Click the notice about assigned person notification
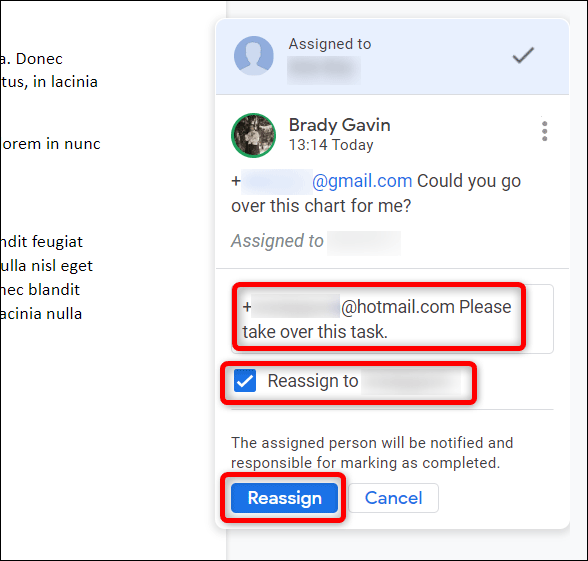The height and width of the screenshot is (561, 588). point(372,453)
